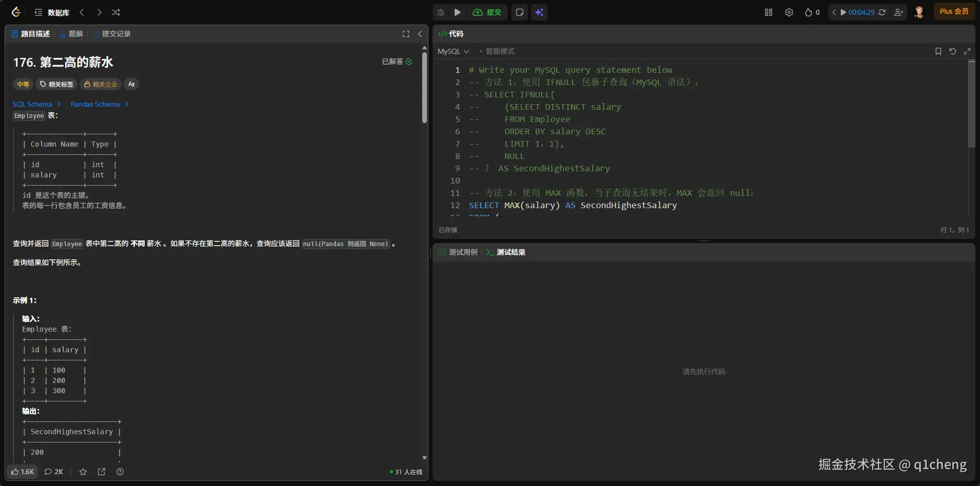The width and height of the screenshot is (980, 486).
Task: Toggle the favorite star for this problem
Action: pyautogui.click(x=83, y=472)
